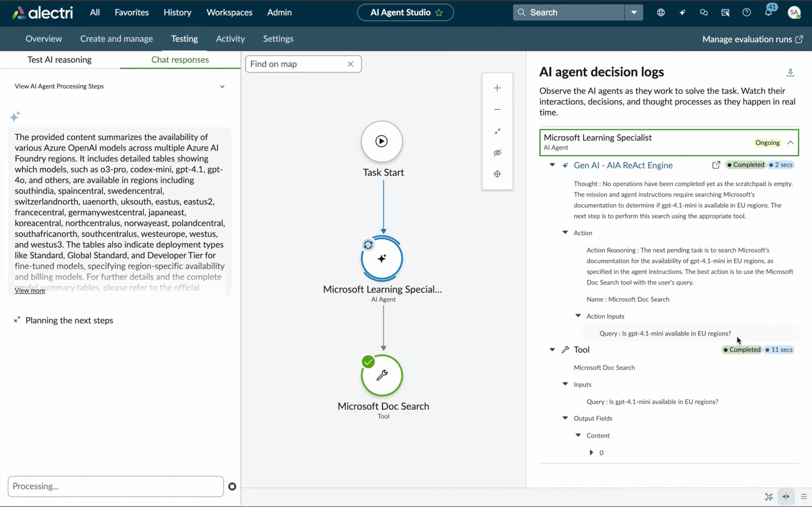Hide node labels with the eye toggle
Viewport: 812px width, 507px height.
pos(497,152)
